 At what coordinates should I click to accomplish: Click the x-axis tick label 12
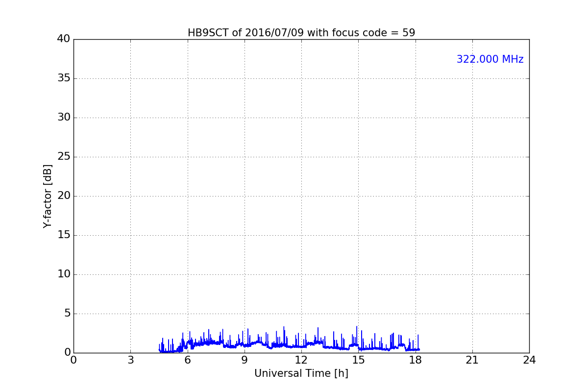(x=301, y=360)
